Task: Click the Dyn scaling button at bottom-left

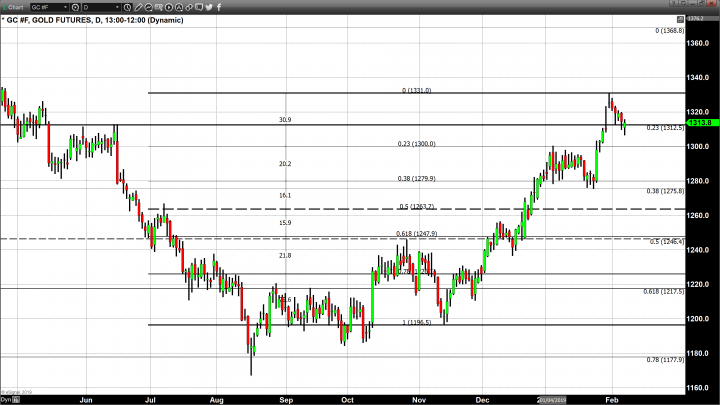Action: tap(6, 399)
